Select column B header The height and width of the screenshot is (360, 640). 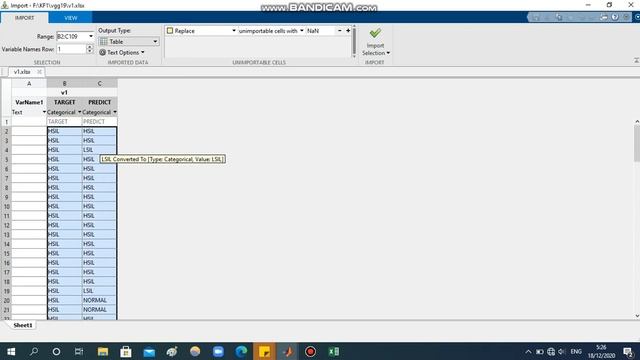click(x=64, y=83)
